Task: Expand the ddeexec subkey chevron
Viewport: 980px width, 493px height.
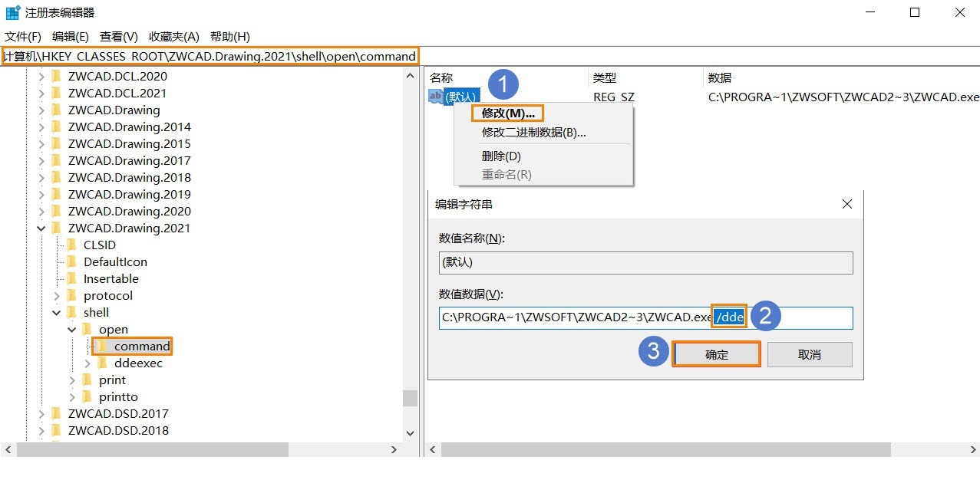Action: [x=87, y=363]
